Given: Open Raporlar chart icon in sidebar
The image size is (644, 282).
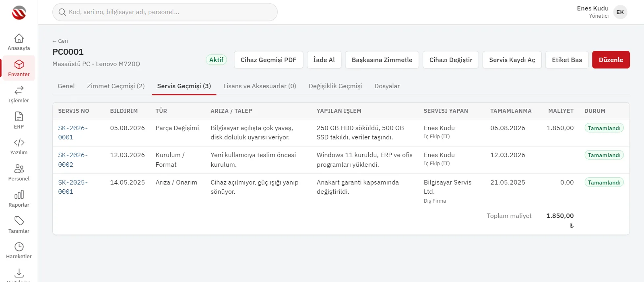Looking at the screenshot, I should 19,195.
